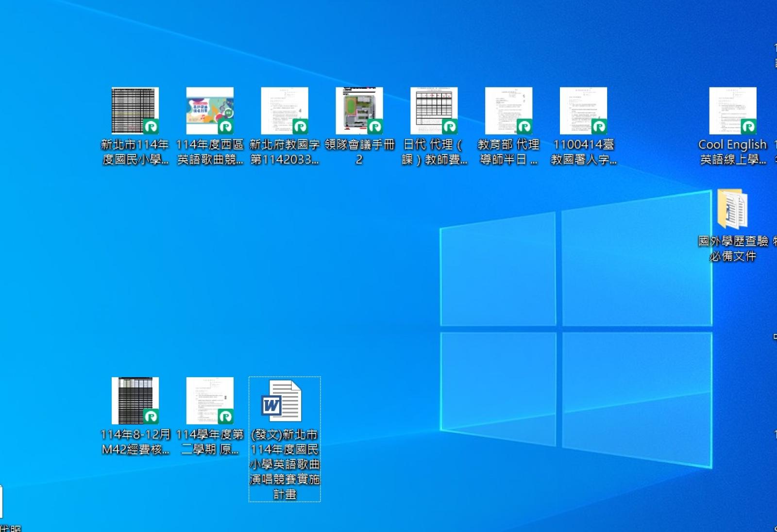777x532 pixels.
Task: Click the 114年度西區英語歌曲競 colorful PDF icon
Action: tap(210, 111)
